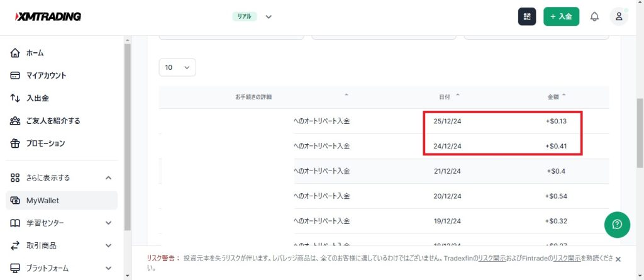Click the XMTrading logo
This screenshot has width=644, height=280.
click(x=48, y=16)
